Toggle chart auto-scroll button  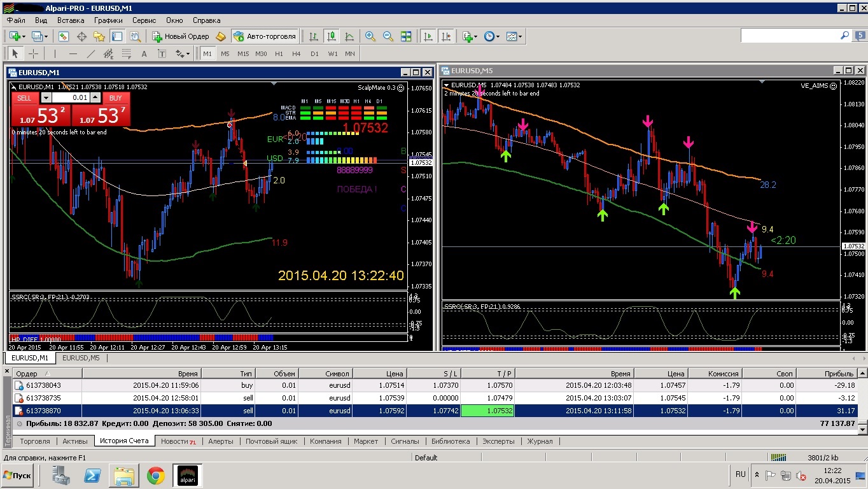point(428,36)
